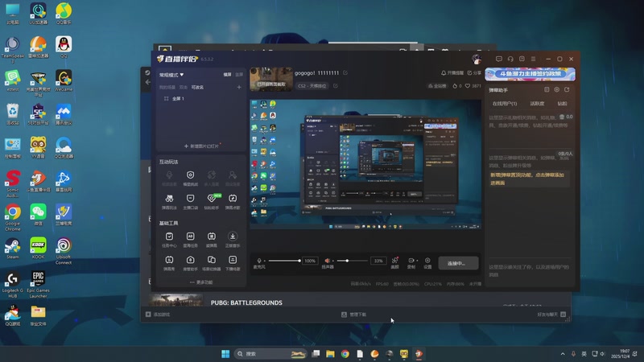The width and height of the screenshot is (644, 362).
Task: Open the headset support icon in title bar
Action: pos(510,59)
